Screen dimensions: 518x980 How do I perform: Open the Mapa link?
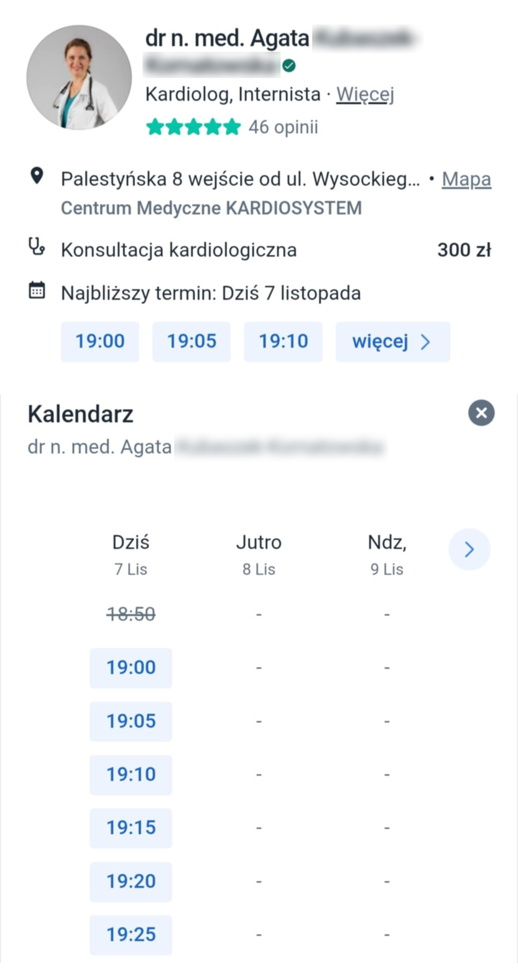466,179
